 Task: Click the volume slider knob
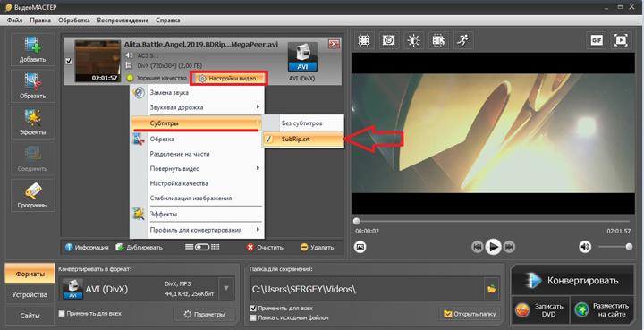(629, 247)
